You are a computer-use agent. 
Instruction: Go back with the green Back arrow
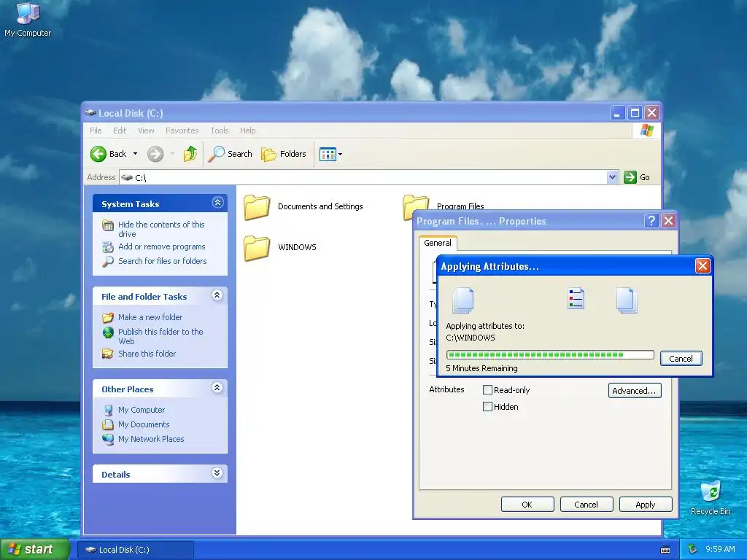98,154
